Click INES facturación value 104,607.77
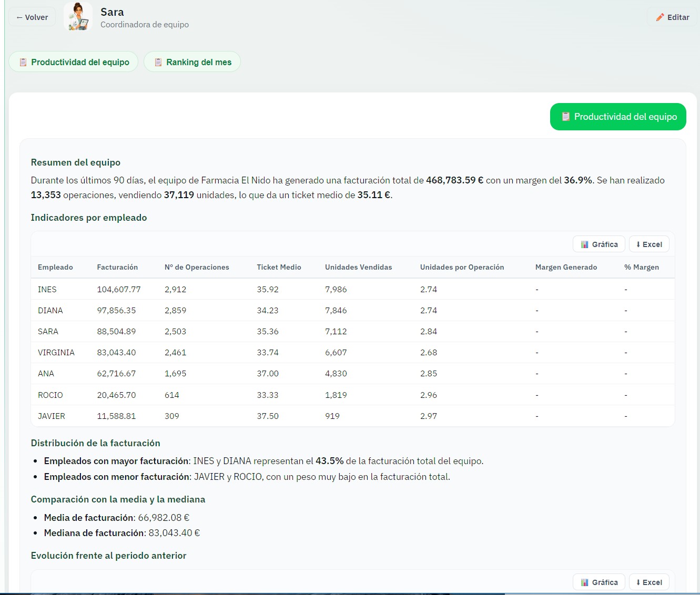700x595 pixels. tap(119, 290)
